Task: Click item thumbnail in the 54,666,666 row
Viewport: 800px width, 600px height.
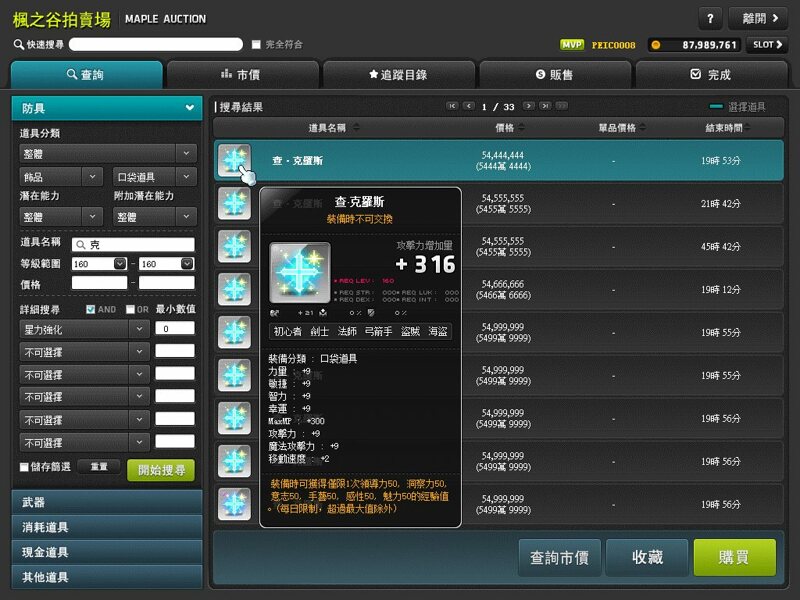Action: 234,289
